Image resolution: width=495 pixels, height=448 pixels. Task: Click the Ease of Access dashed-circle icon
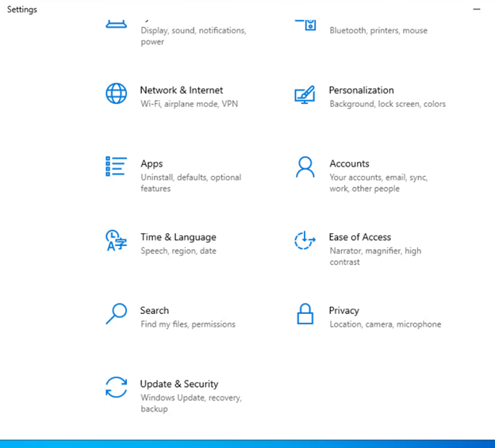click(305, 241)
